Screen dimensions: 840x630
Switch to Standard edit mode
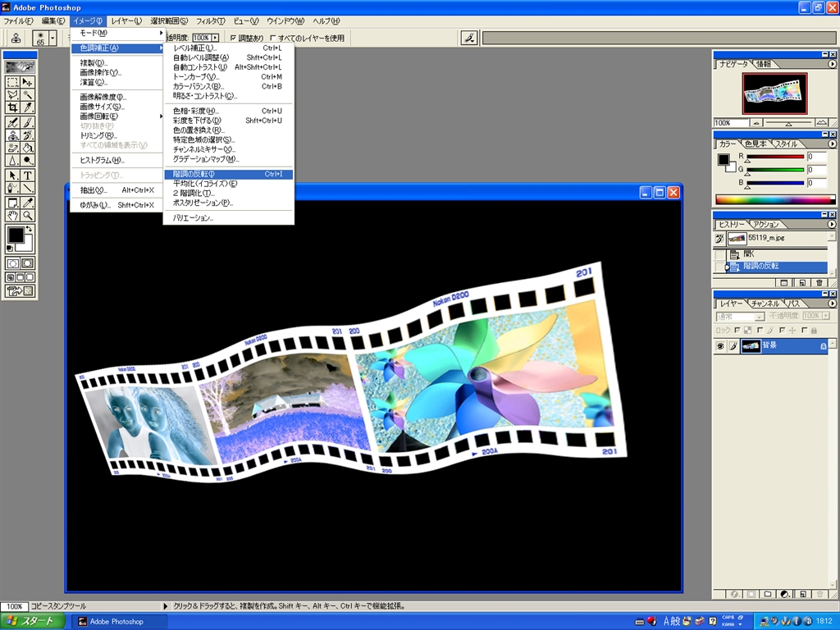tap(12, 263)
